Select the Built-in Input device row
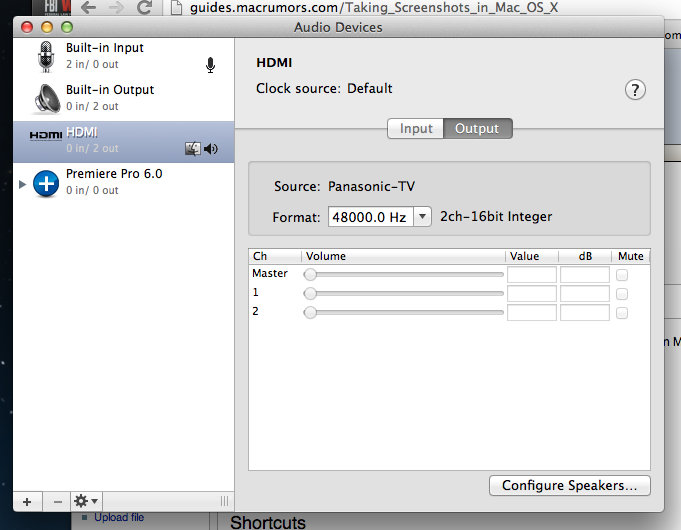This screenshot has width=681, height=530. (x=124, y=57)
